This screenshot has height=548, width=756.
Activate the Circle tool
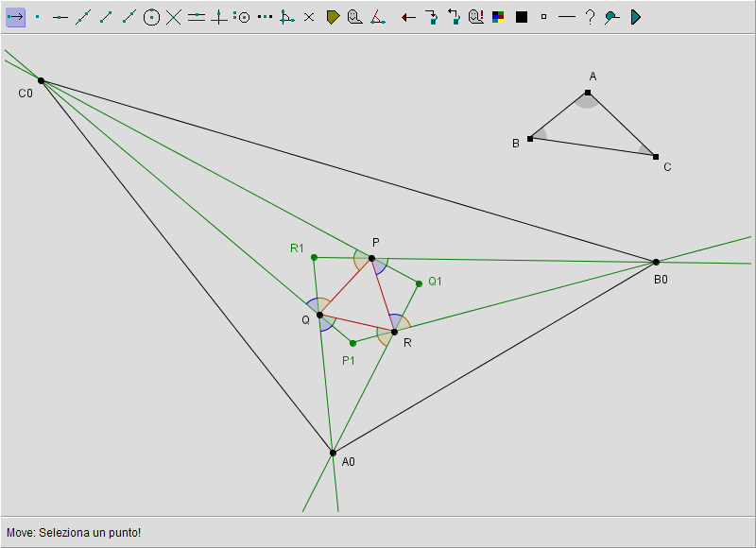tap(151, 17)
